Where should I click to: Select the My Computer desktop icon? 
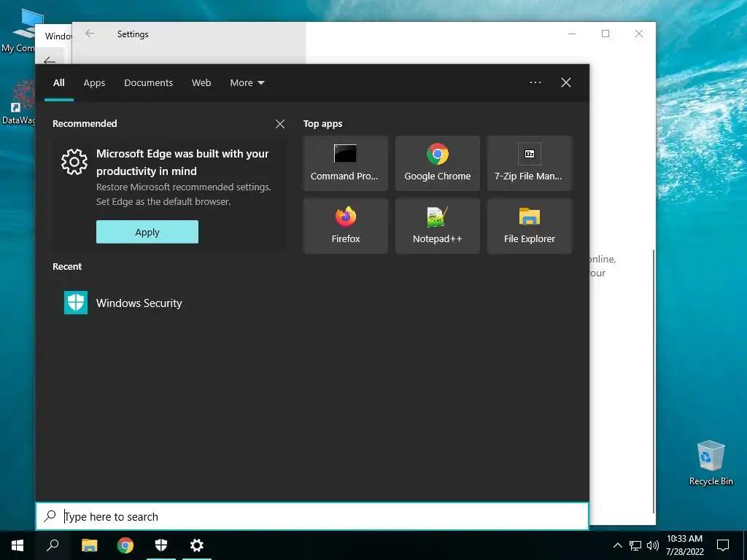tap(18, 31)
